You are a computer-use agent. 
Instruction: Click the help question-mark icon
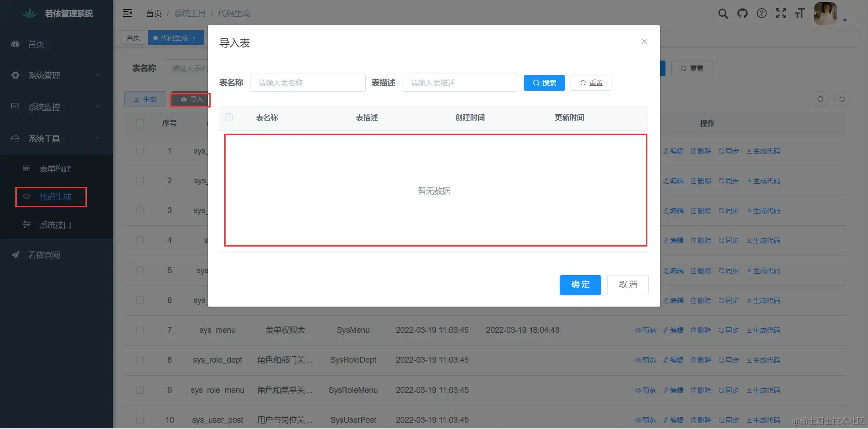point(761,14)
